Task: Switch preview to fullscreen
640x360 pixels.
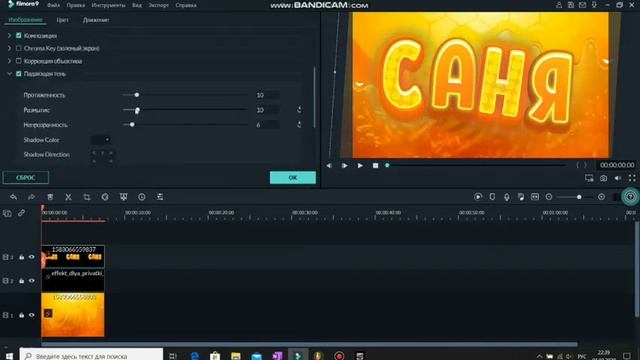Action: [632, 178]
